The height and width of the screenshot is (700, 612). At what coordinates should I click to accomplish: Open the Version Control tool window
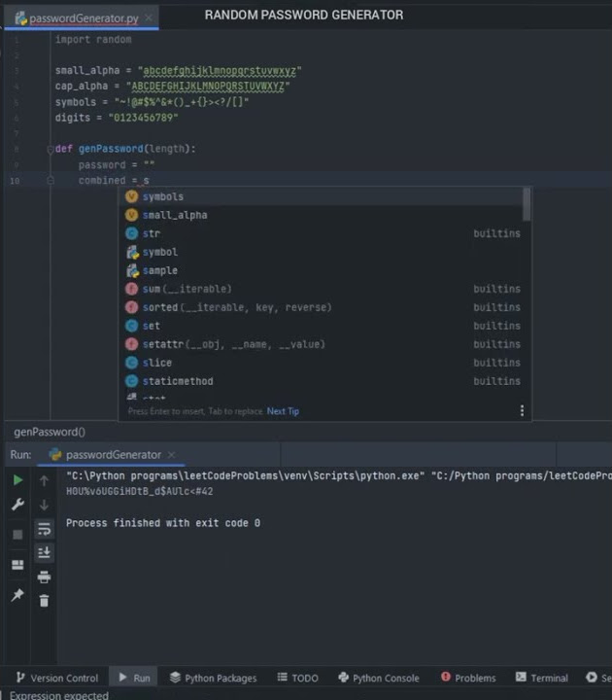[56, 678]
